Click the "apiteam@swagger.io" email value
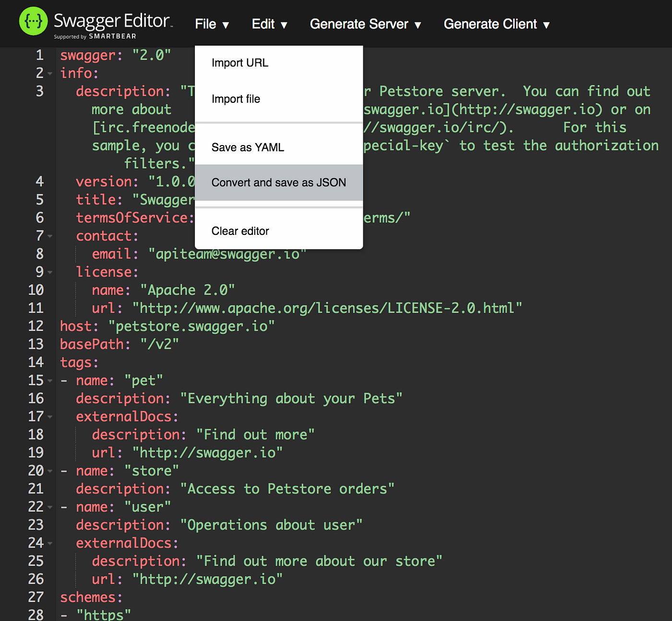Viewport: 672px width, 621px height. (x=227, y=254)
